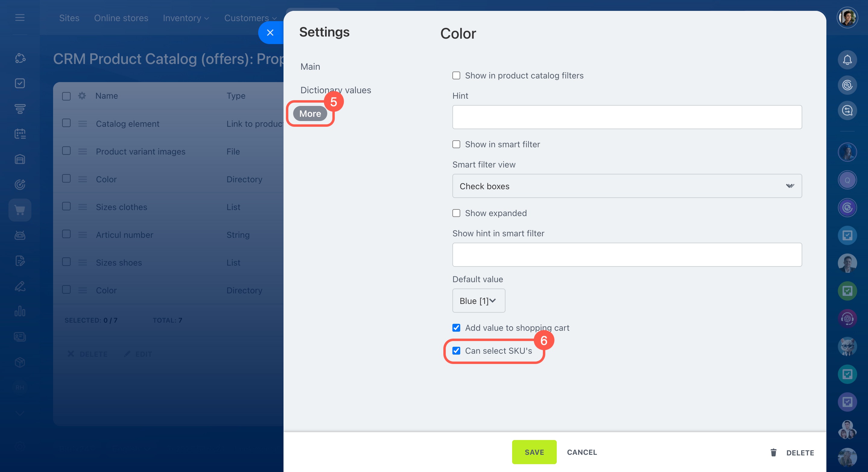Enable Show in product catalog filters
Viewport: 868px width, 472px height.
(x=456, y=75)
